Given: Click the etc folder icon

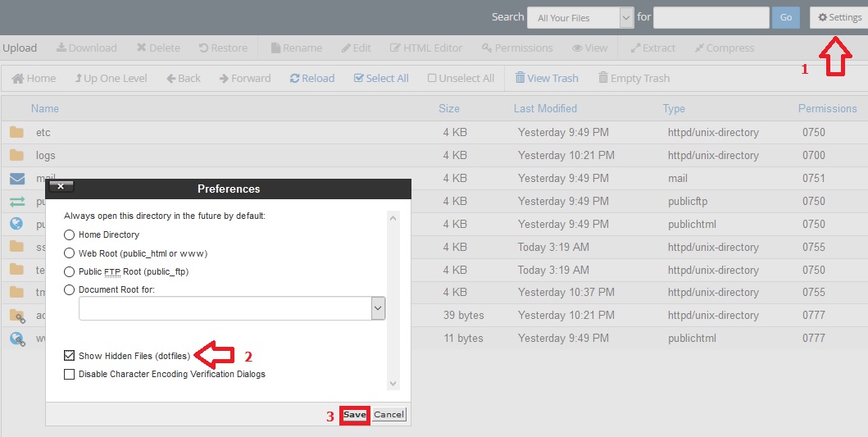Looking at the screenshot, I should point(16,132).
